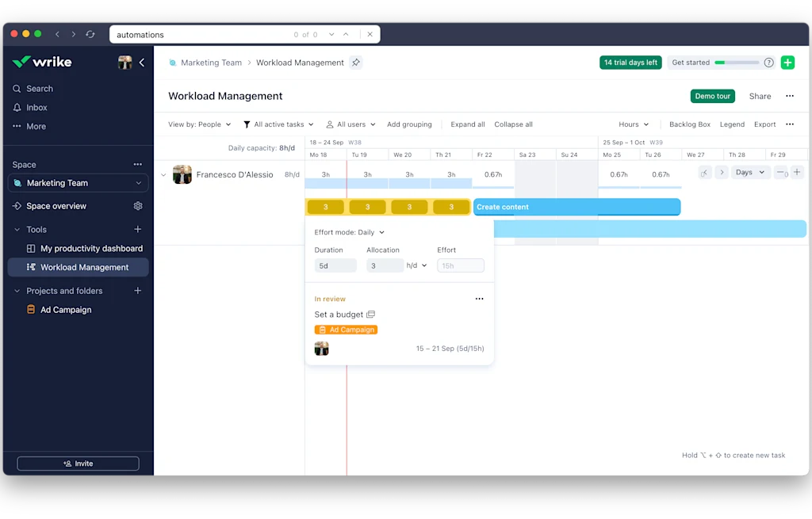Open All active tasks filter

tap(278, 124)
